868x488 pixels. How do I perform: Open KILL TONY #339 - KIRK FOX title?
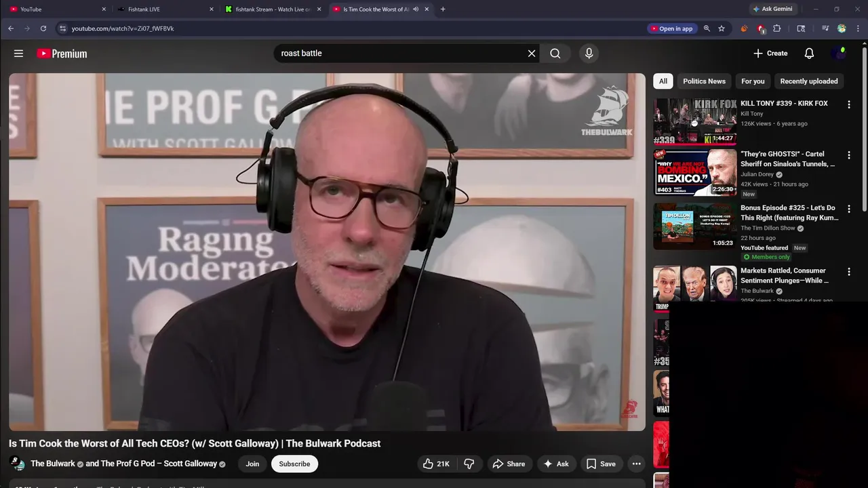pos(784,104)
